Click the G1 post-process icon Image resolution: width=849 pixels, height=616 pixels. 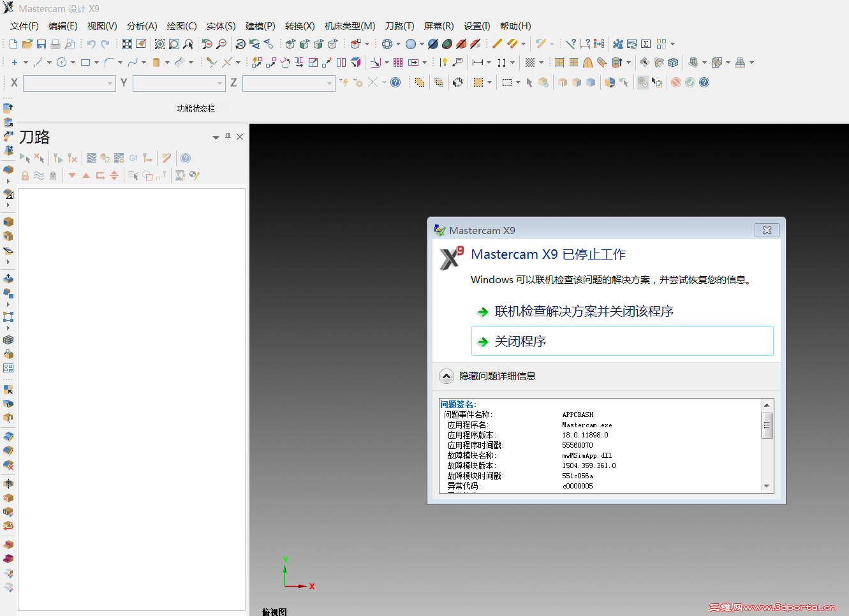pos(133,158)
